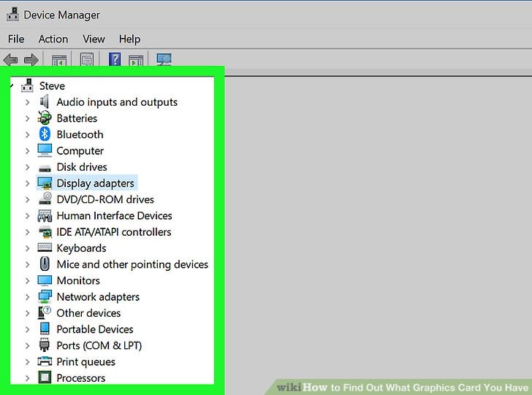Expand the Keyboards category
The image size is (532, 395).
(28, 248)
